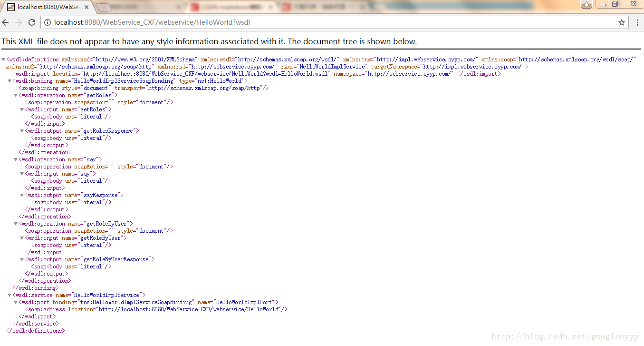Collapse the wsdl:output sayResponse node
The image size is (644, 346).
tap(22, 195)
